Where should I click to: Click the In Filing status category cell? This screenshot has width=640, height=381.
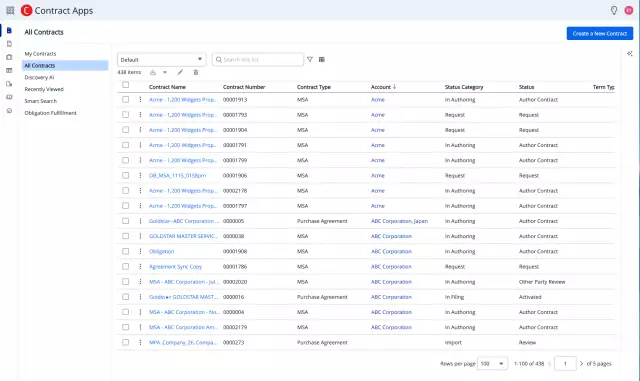pyautogui.click(x=454, y=297)
